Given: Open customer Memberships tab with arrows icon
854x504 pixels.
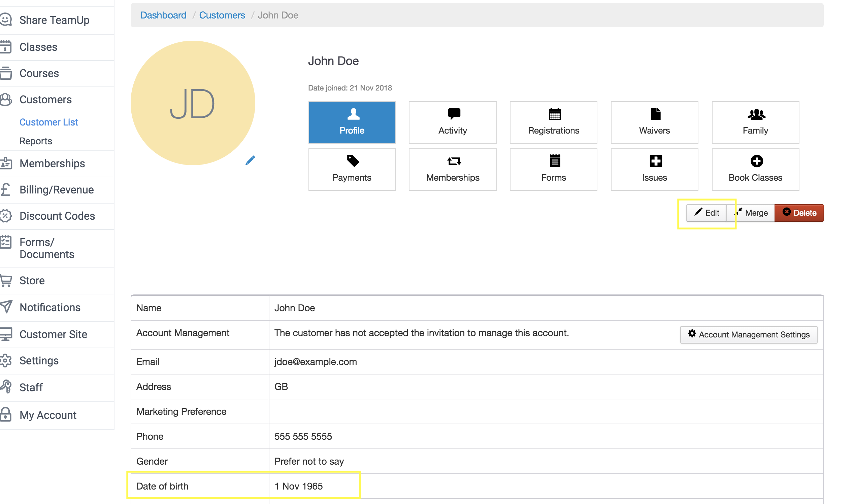Looking at the screenshot, I should 453,170.
